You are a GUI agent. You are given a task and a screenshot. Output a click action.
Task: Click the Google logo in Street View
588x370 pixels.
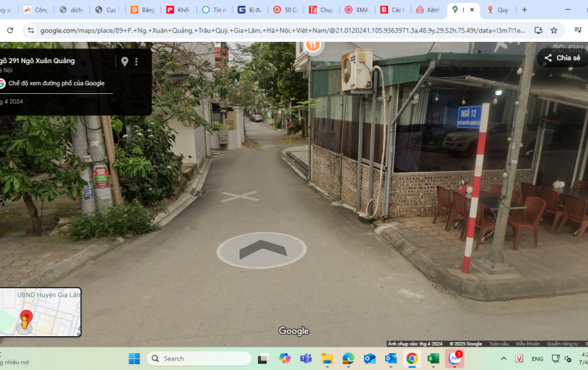pos(293,330)
